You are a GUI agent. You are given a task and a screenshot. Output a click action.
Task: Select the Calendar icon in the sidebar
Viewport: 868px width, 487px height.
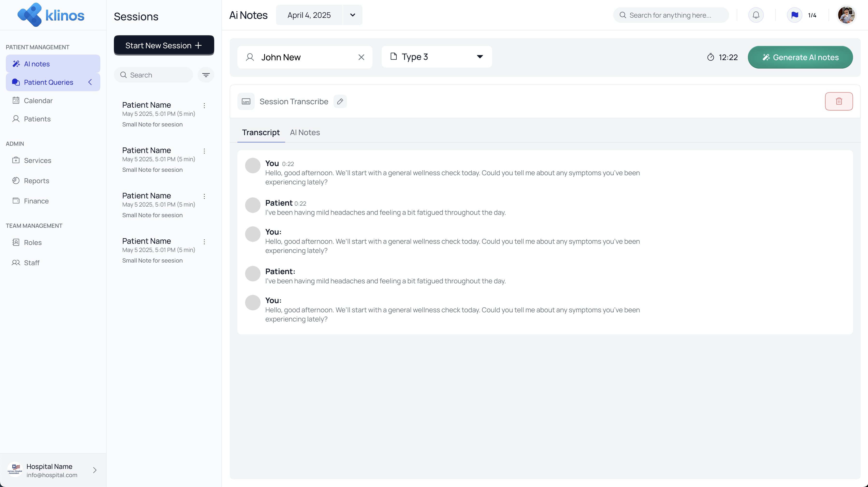point(16,100)
